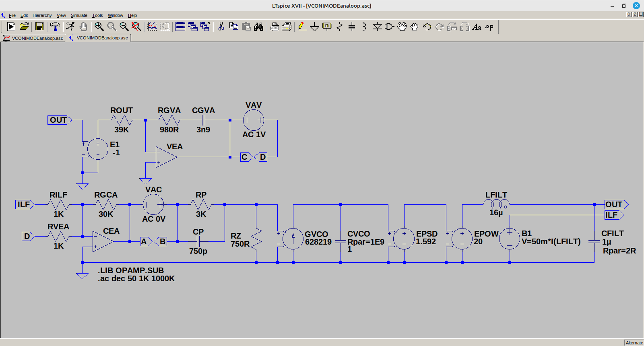Select the Move open-hand tool
The height and width of the screenshot is (346, 644).
coord(402,27)
